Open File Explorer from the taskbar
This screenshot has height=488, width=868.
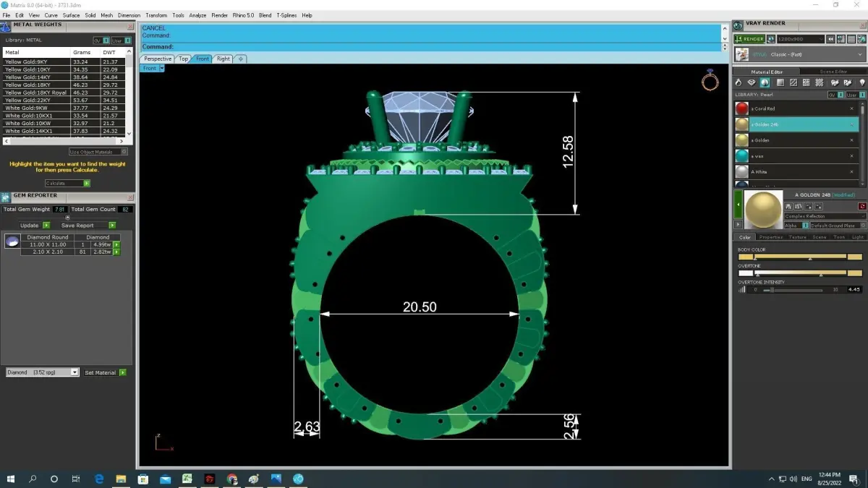point(121,479)
